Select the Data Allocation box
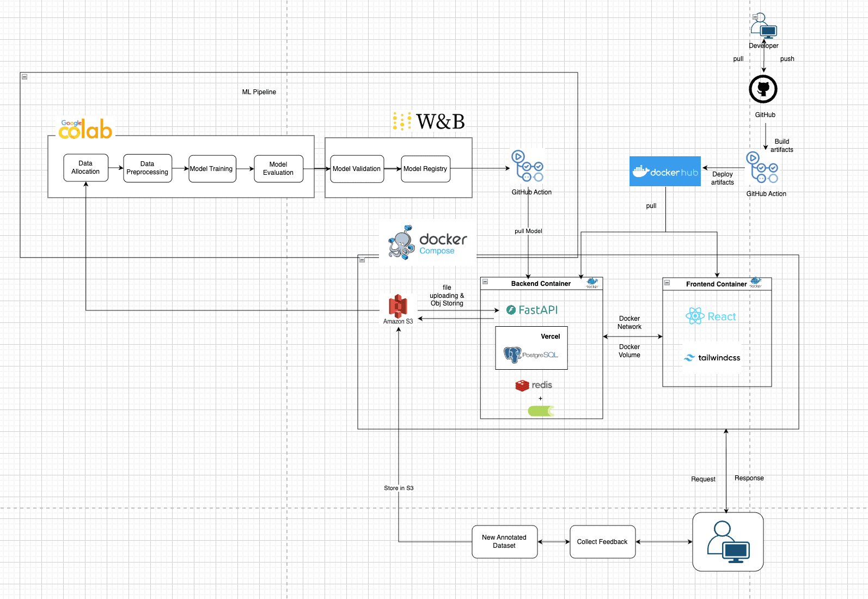 86,168
